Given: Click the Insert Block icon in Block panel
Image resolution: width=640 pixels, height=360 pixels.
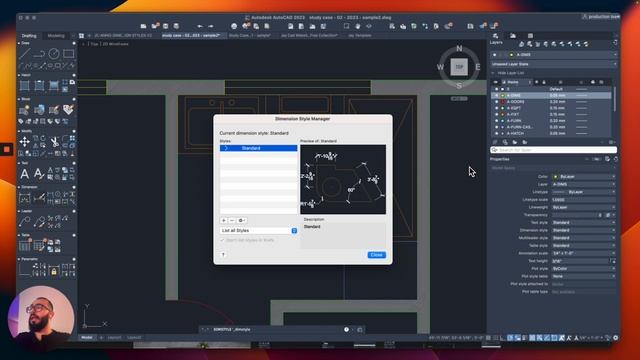Looking at the screenshot, I should click(x=24, y=109).
